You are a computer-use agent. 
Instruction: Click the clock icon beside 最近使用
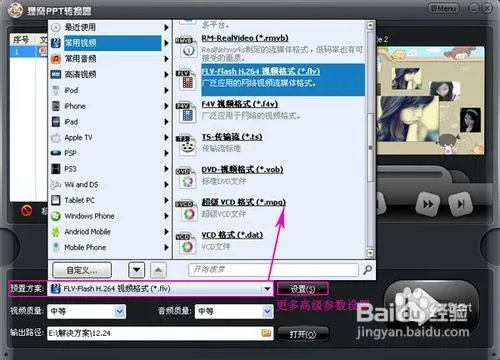coord(56,27)
